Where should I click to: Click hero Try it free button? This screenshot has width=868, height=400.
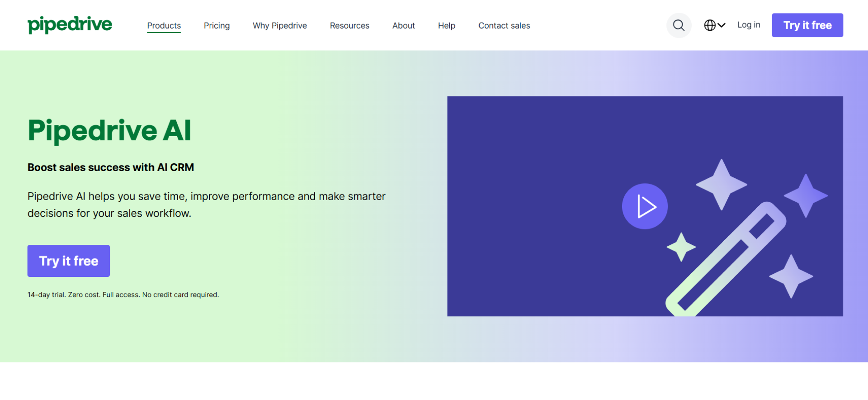69,261
